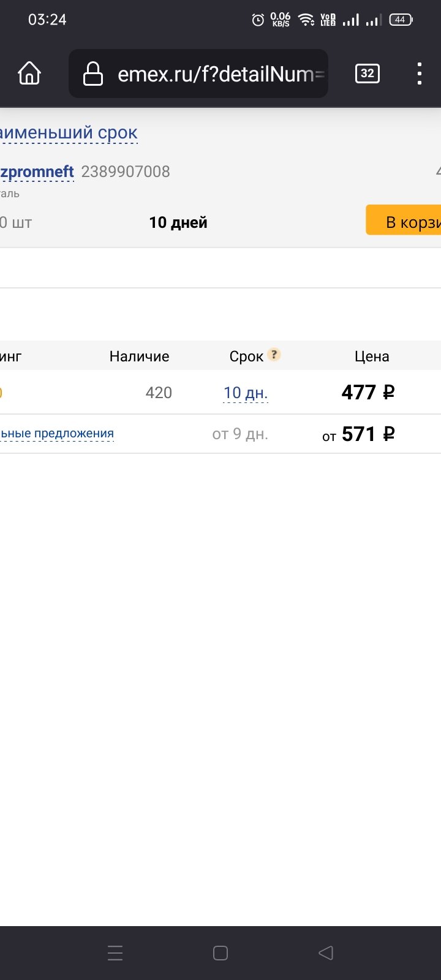The image size is (441, 980).
Task: Open the Gazpromneft brand link
Action: (37, 171)
